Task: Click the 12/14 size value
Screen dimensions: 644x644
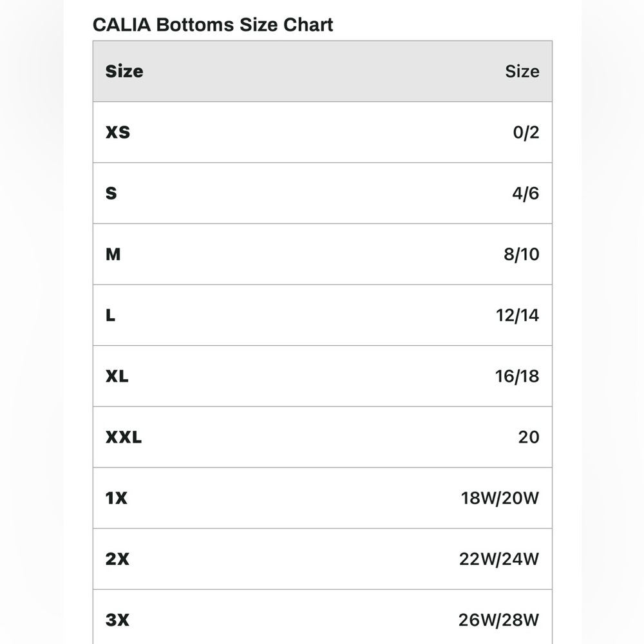Action: (517, 316)
